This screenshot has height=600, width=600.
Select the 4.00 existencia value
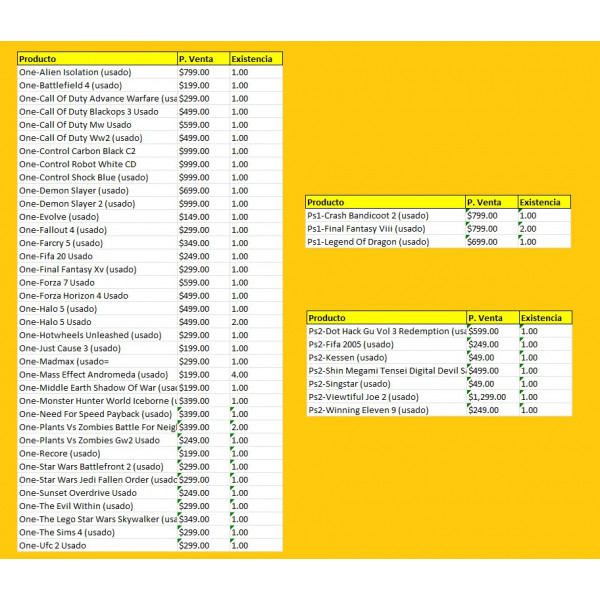(x=256, y=375)
